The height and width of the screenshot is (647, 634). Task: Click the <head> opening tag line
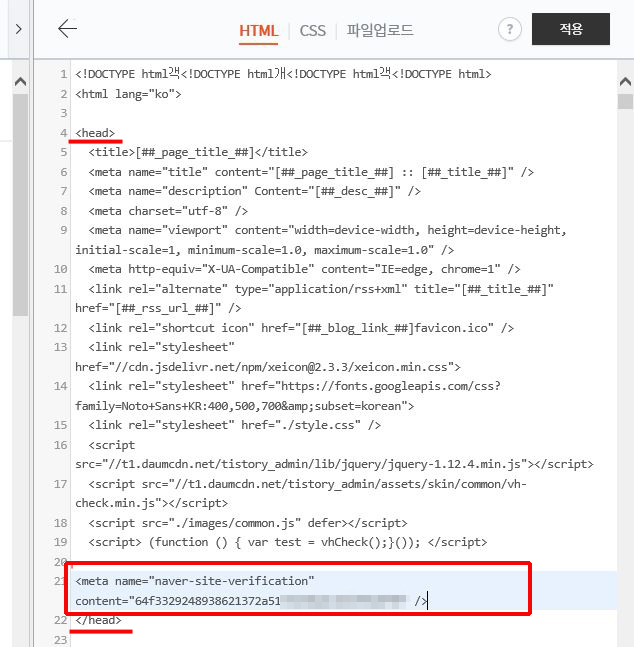(95, 133)
